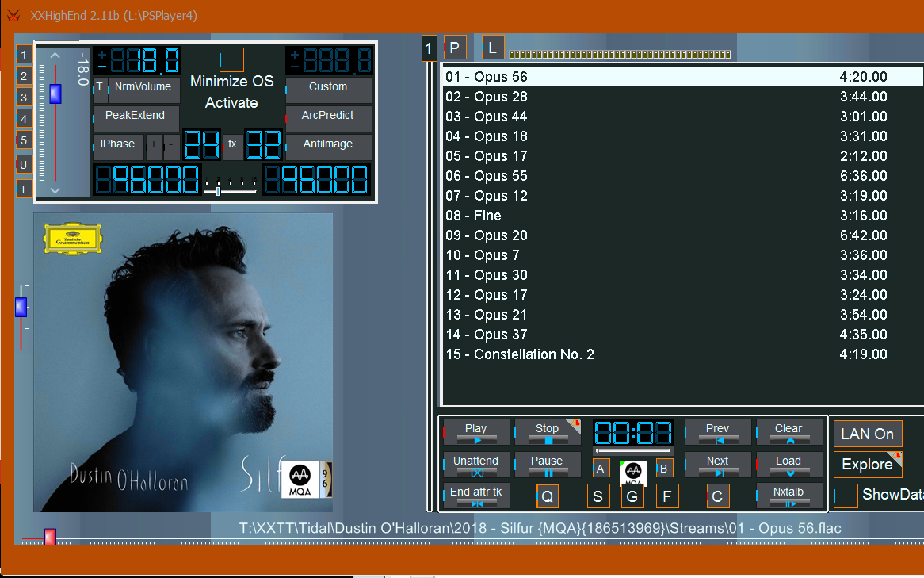
Task: Select side tab U
Action: [24, 165]
